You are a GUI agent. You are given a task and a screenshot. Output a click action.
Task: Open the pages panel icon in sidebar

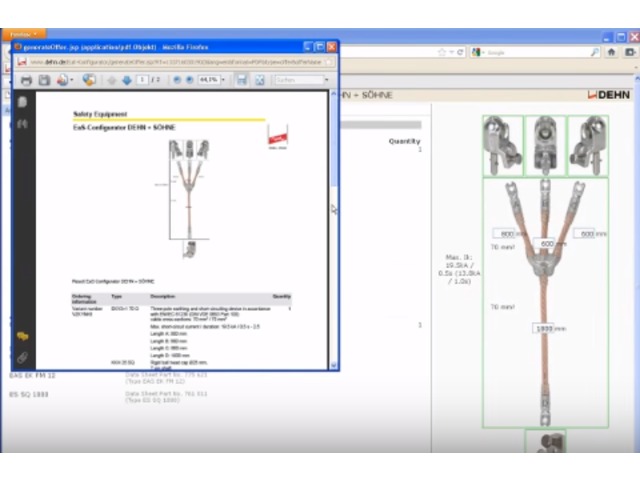pyautogui.click(x=22, y=102)
